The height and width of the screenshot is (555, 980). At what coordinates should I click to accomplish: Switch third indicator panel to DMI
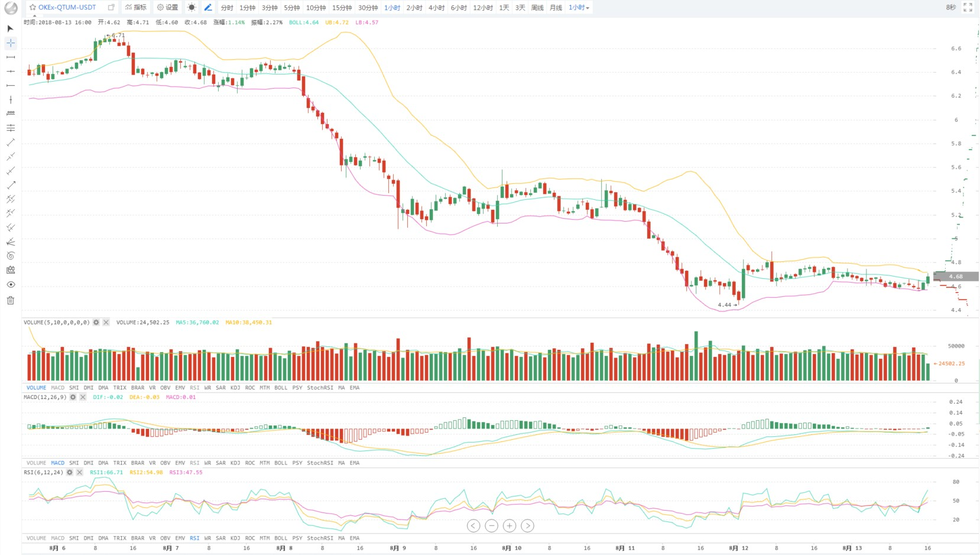pyautogui.click(x=89, y=538)
